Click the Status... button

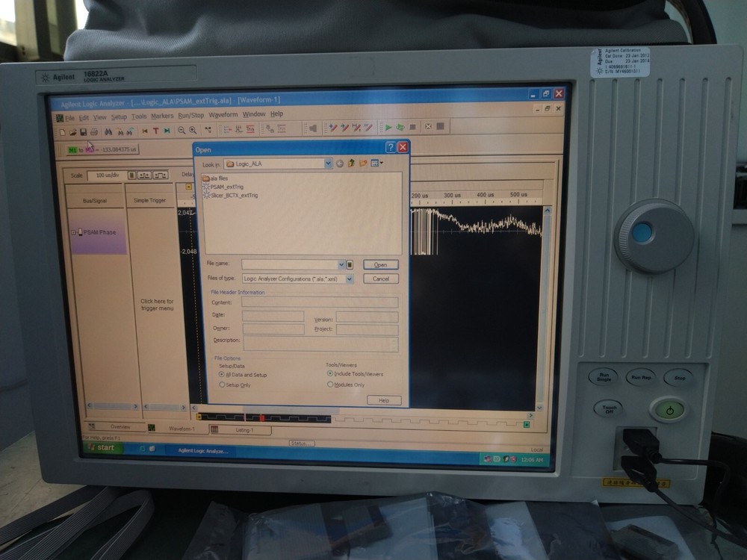[x=302, y=443]
